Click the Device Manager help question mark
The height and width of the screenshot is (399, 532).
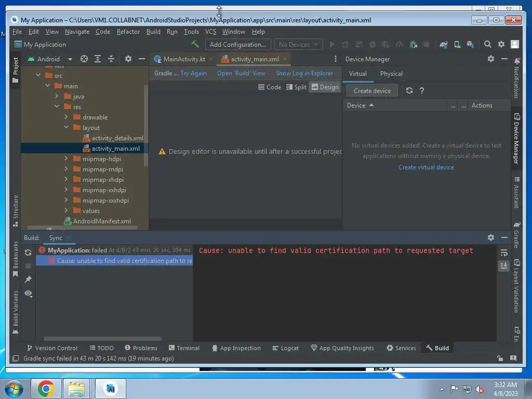pos(422,90)
